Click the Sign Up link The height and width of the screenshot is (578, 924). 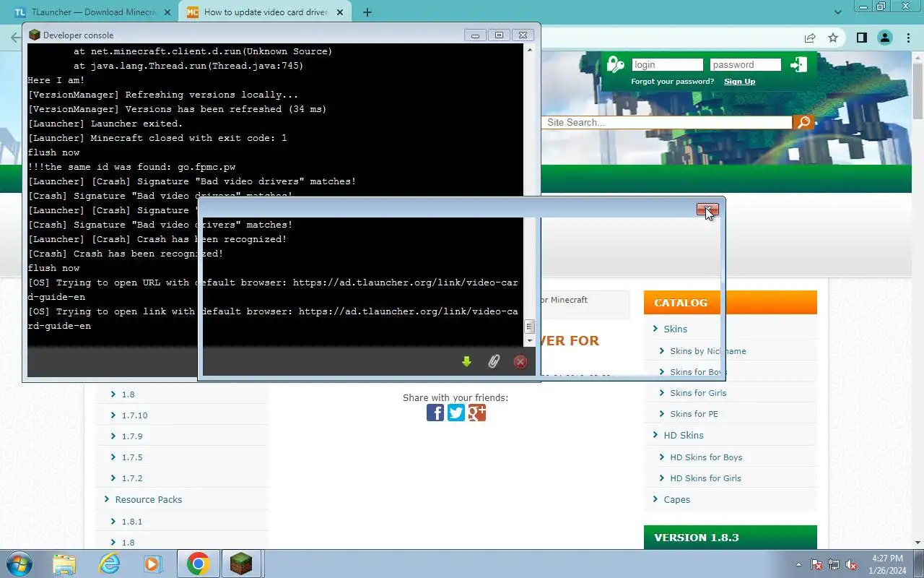click(x=739, y=81)
